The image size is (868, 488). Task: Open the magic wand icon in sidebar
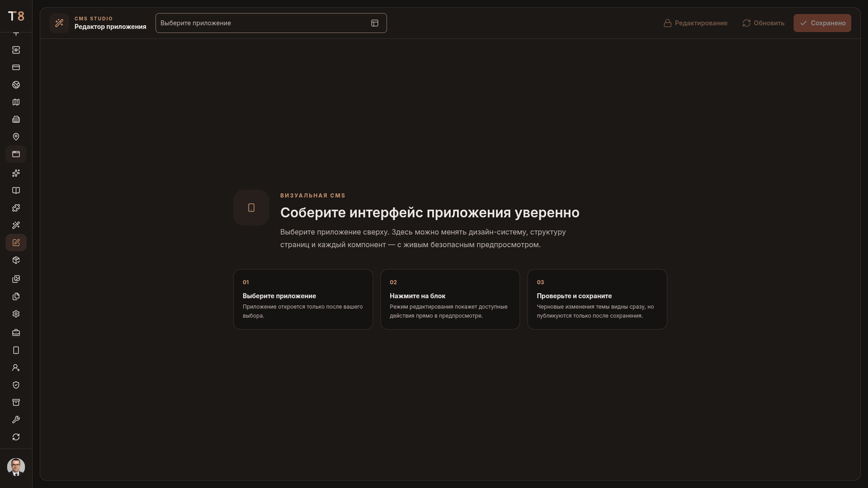point(16,225)
